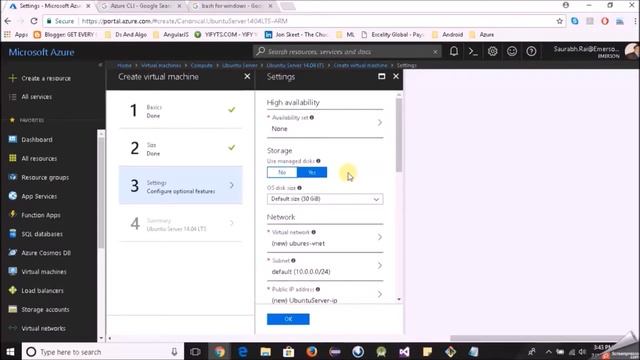Show info for Public IP address
Screen dimensions: 640x360
(318, 289)
